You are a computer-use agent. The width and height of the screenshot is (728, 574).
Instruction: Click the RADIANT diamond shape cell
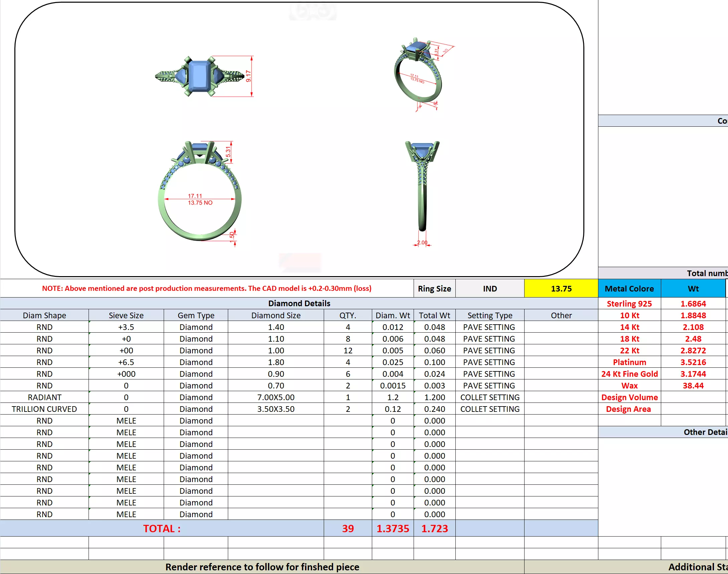click(x=44, y=397)
